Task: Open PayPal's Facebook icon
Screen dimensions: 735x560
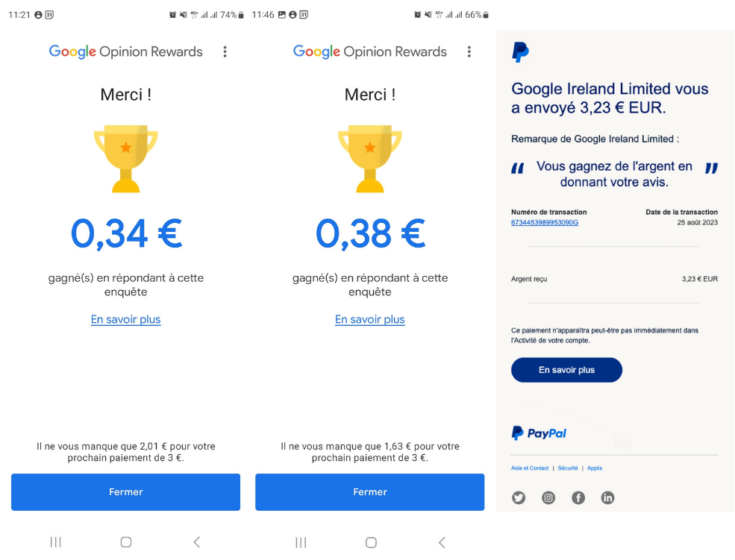Action: click(578, 497)
